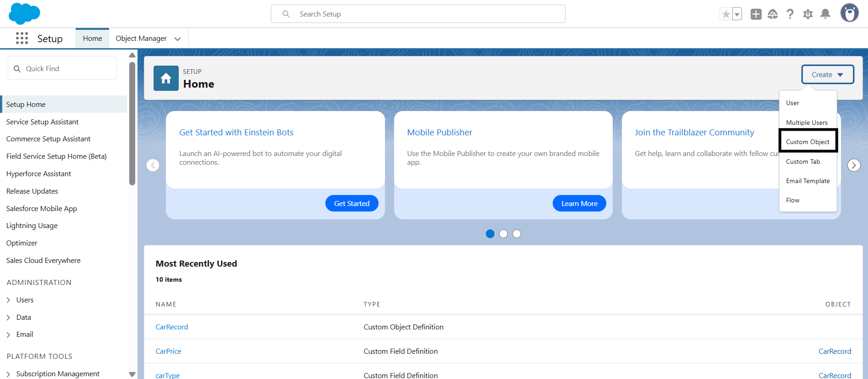Image resolution: width=868 pixels, height=379 pixels.
Task: Open the App Launcher grid icon
Action: coord(22,38)
